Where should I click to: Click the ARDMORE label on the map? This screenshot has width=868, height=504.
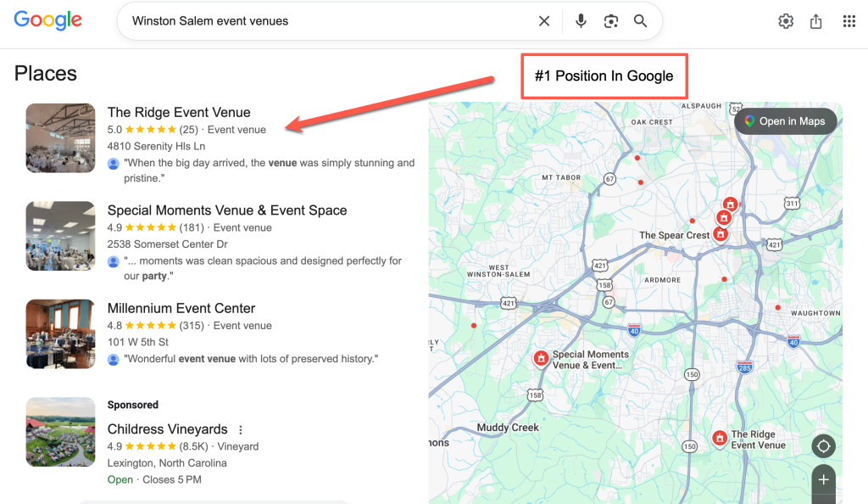point(663,280)
